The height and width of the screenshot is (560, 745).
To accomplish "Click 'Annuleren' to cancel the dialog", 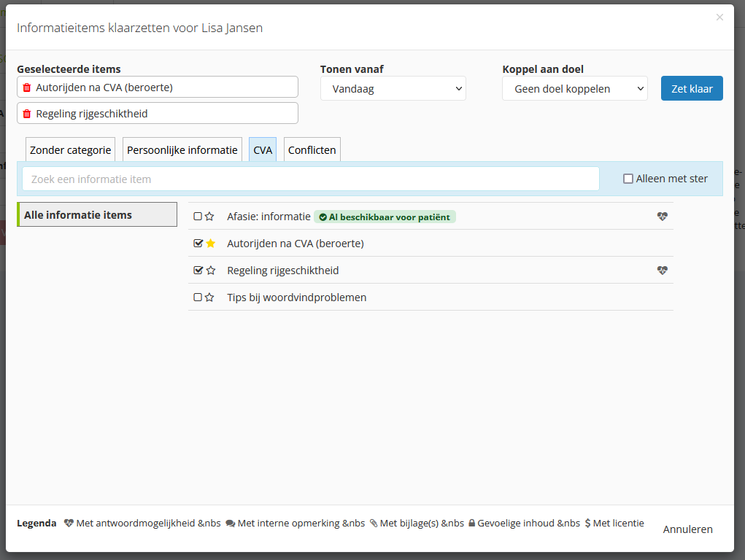I will point(687,529).
